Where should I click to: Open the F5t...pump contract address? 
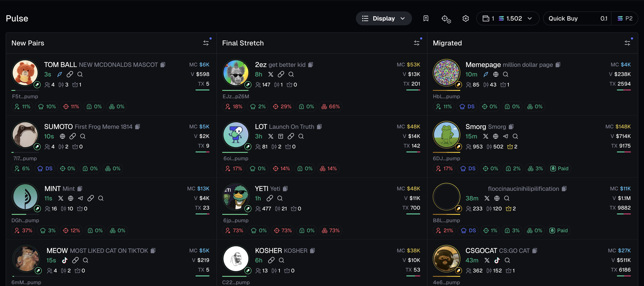25,97
